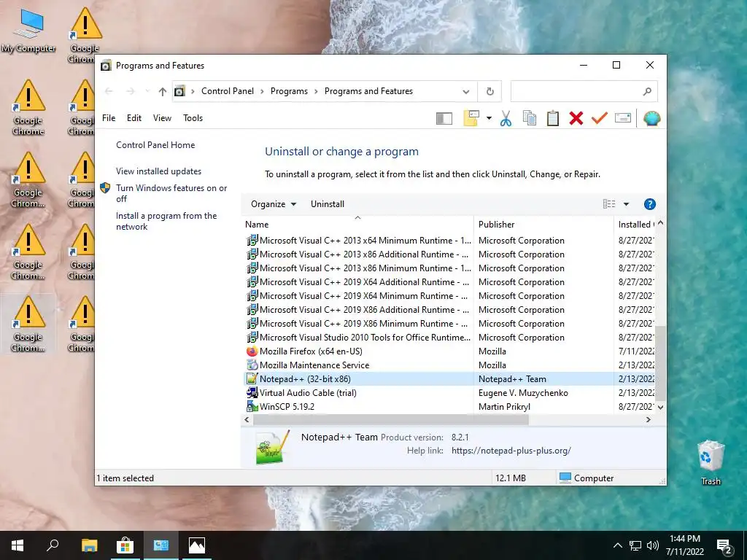Image resolution: width=747 pixels, height=560 pixels.
Task: Click Eugene V. Muzychenko publisher cell
Action: pyautogui.click(x=523, y=393)
